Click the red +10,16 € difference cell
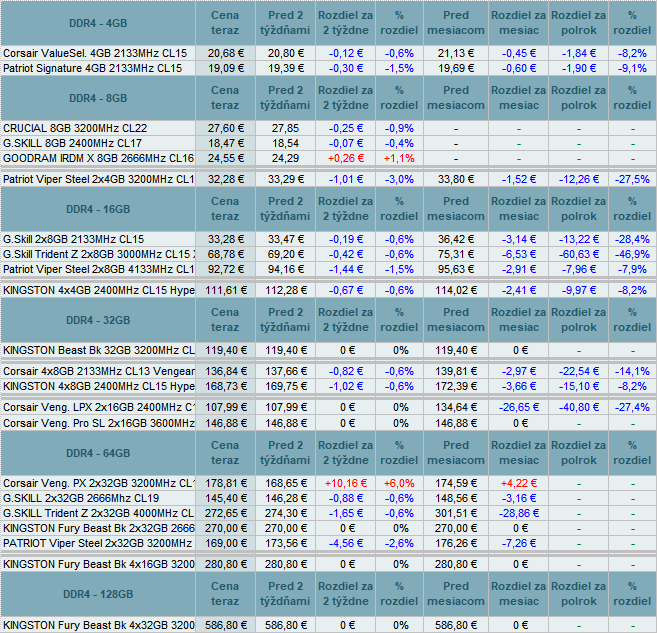The image size is (657, 633). [x=346, y=483]
